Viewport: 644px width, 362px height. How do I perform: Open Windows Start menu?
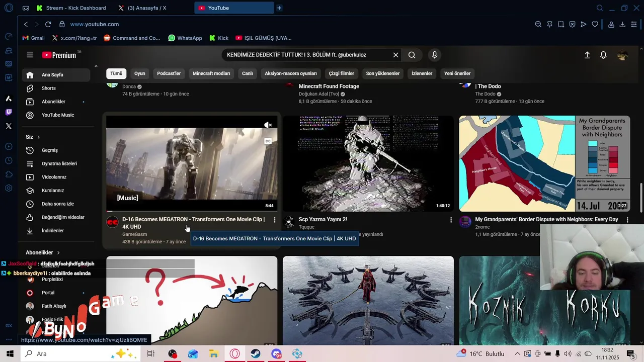10,353
